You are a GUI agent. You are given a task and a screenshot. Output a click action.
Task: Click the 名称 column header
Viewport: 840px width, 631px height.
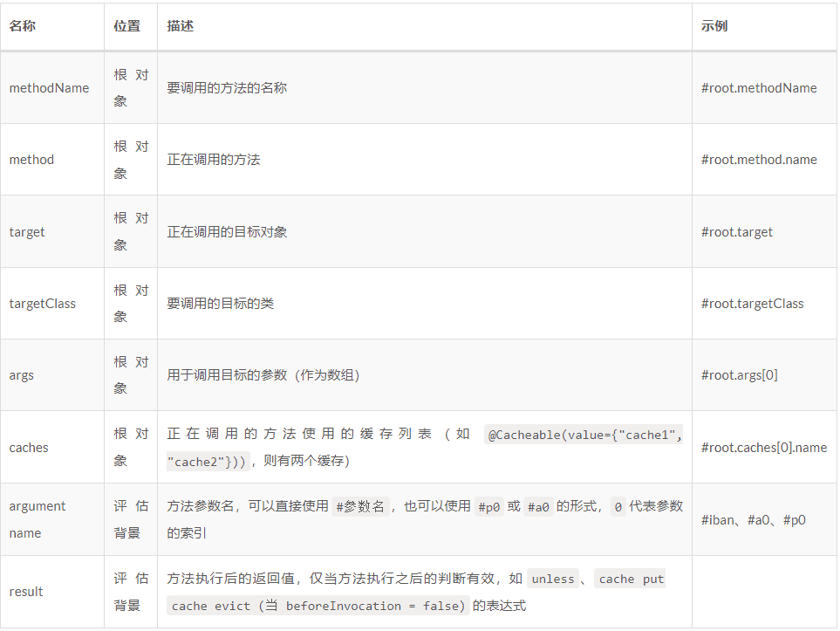tap(23, 26)
